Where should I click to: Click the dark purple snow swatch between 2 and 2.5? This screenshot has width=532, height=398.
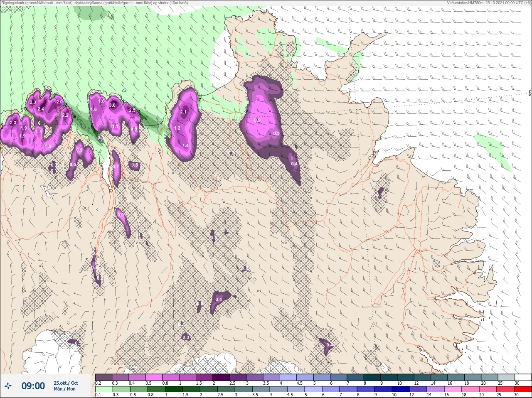tap(222, 377)
